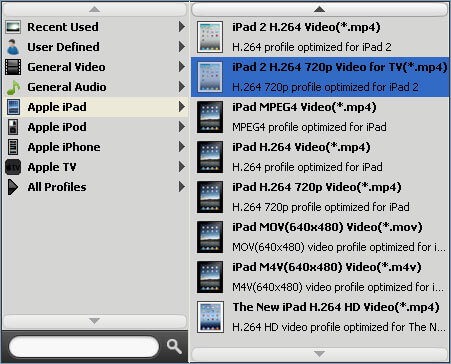451x364 pixels.
Task: Click thumbnail of iPad M4V(640x480) profile
Action: tap(210, 277)
